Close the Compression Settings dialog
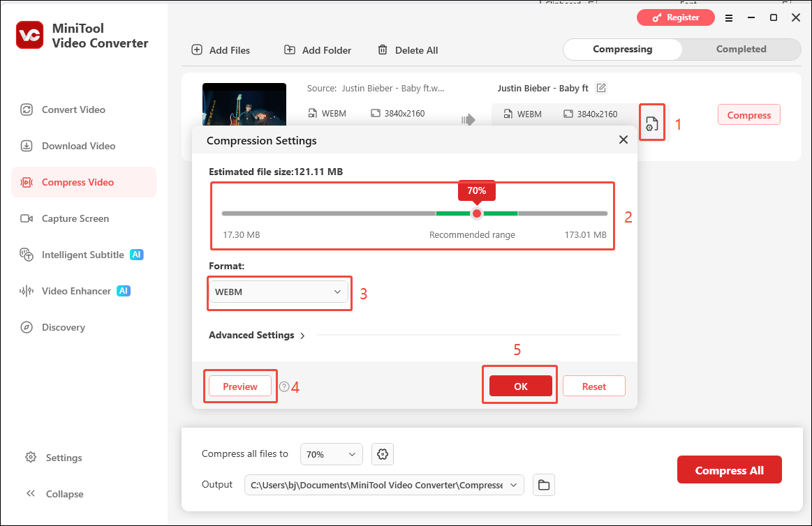Image resolution: width=812 pixels, height=526 pixels. click(x=623, y=140)
